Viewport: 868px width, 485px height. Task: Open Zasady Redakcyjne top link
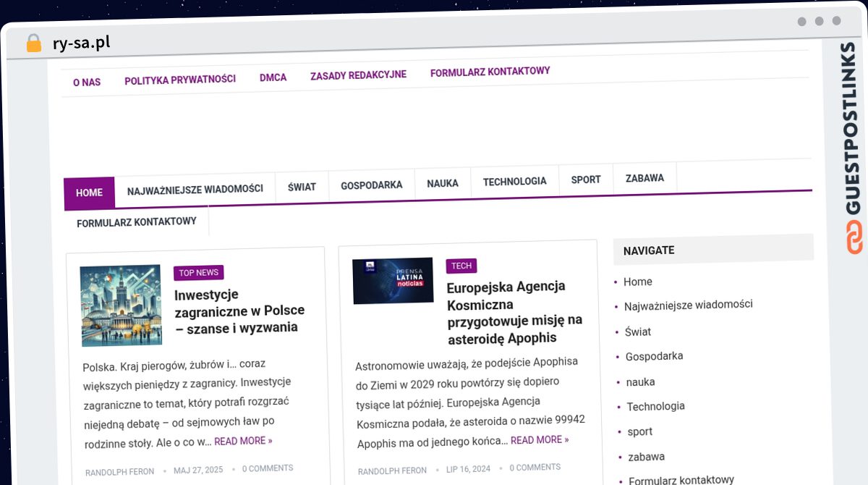[358, 75]
